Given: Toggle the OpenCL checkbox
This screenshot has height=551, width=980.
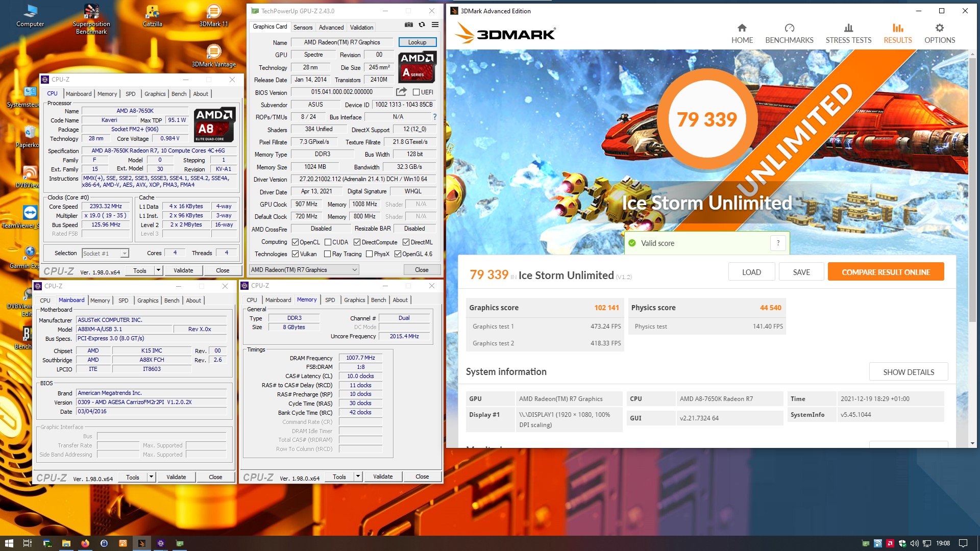Looking at the screenshot, I should coord(295,242).
